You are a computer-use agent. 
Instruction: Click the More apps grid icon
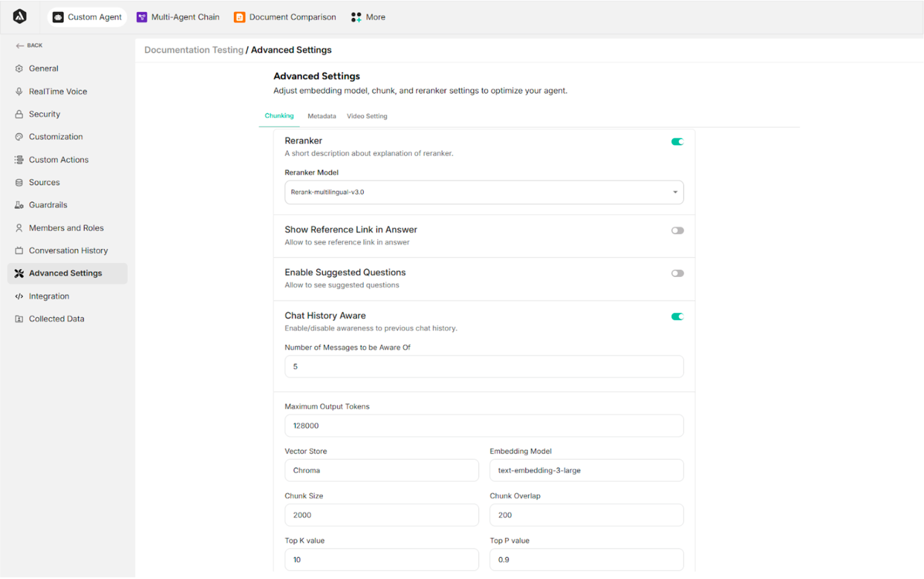coord(356,17)
